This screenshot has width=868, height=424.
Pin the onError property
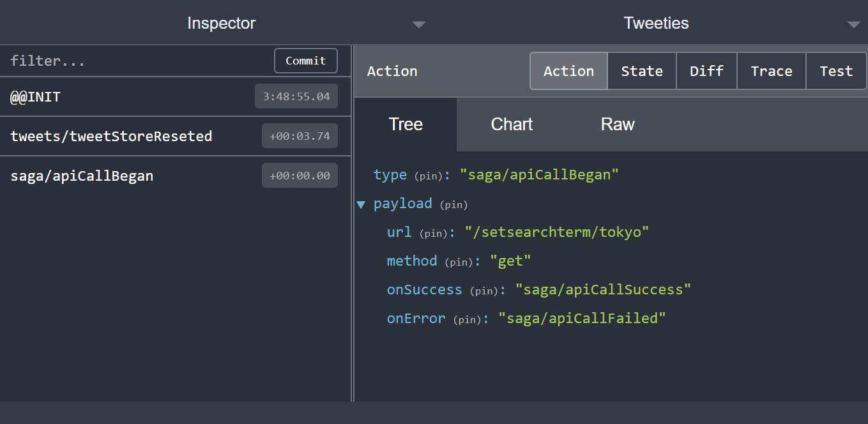(468, 319)
